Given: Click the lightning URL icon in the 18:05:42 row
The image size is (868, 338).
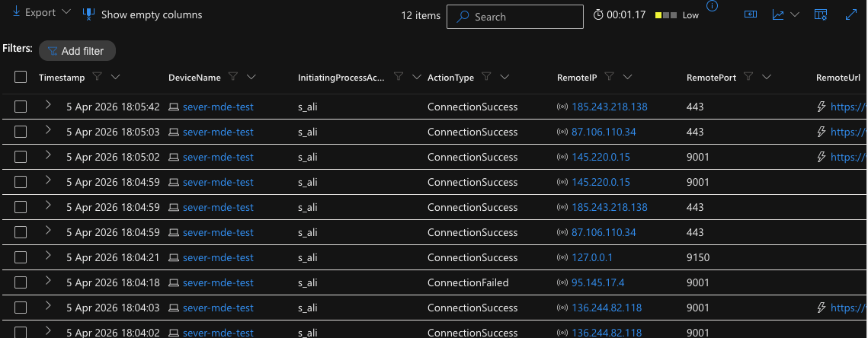Looking at the screenshot, I should (x=822, y=107).
